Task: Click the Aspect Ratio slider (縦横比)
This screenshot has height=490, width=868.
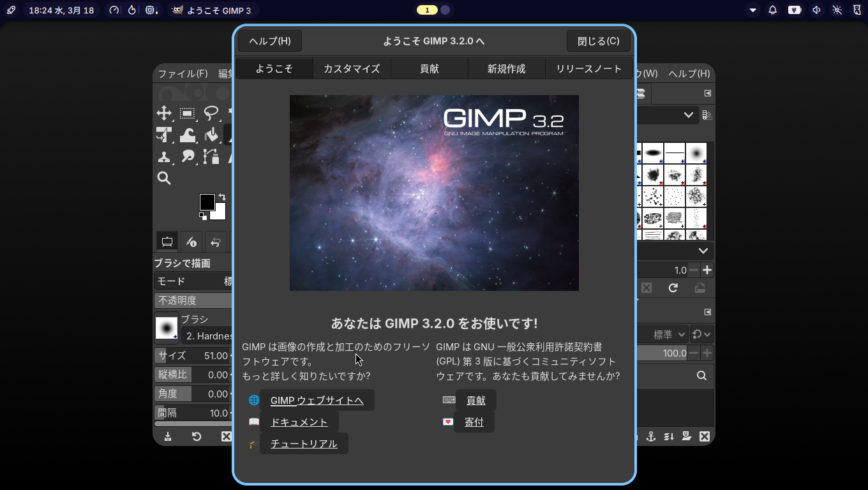Action: click(193, 375)
